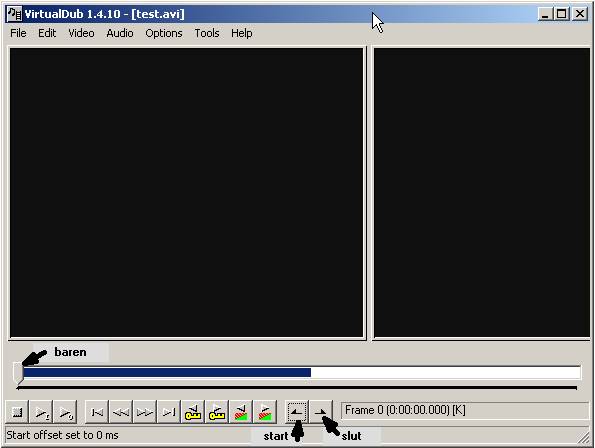Viewport: 595px width, 448px height.
Task: Open the File menu
Action: 18,33
